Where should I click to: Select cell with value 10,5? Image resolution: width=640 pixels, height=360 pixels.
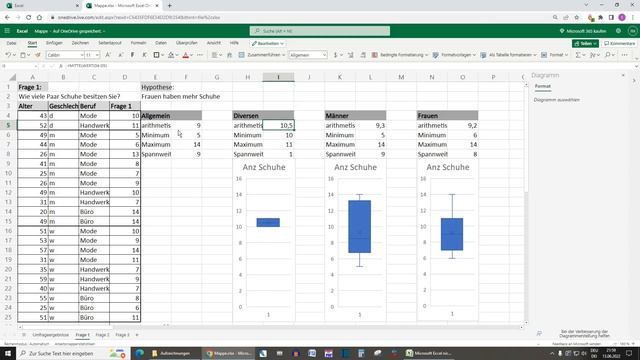[278, 125]
